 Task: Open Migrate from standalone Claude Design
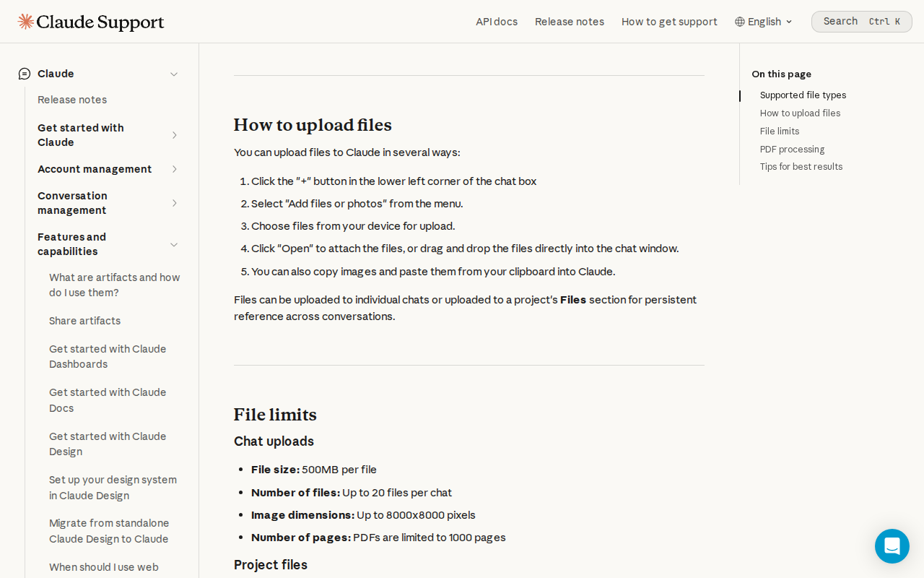[x=109, y=531]
